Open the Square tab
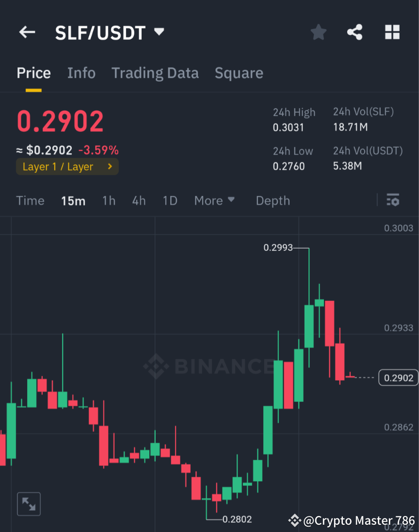This screenshot has height=532, width=419. (x=239, y=73)
